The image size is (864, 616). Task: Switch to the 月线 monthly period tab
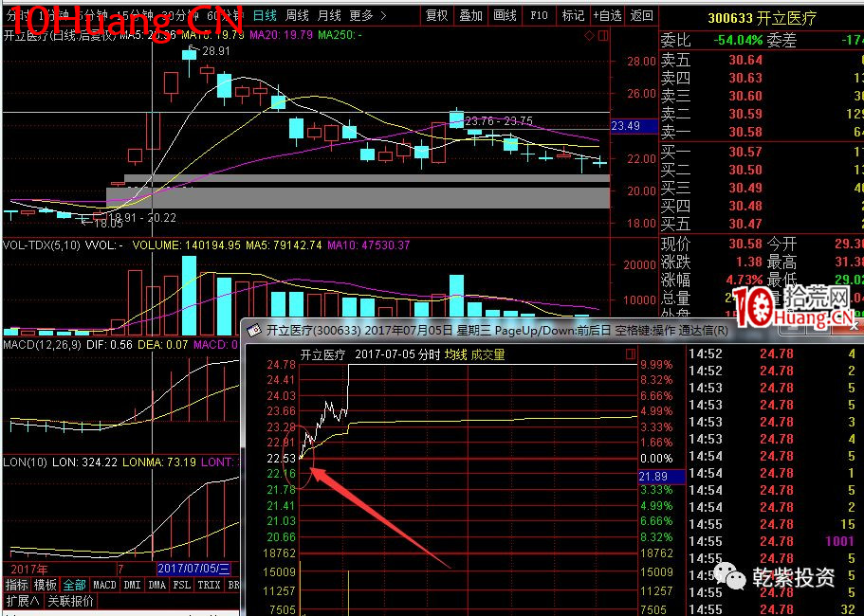329,15
